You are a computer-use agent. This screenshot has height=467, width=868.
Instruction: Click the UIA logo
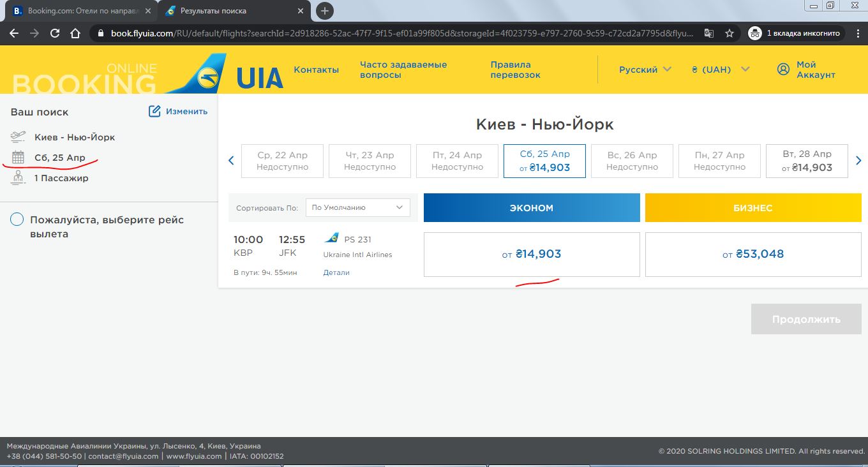click(x=259, y=78)
